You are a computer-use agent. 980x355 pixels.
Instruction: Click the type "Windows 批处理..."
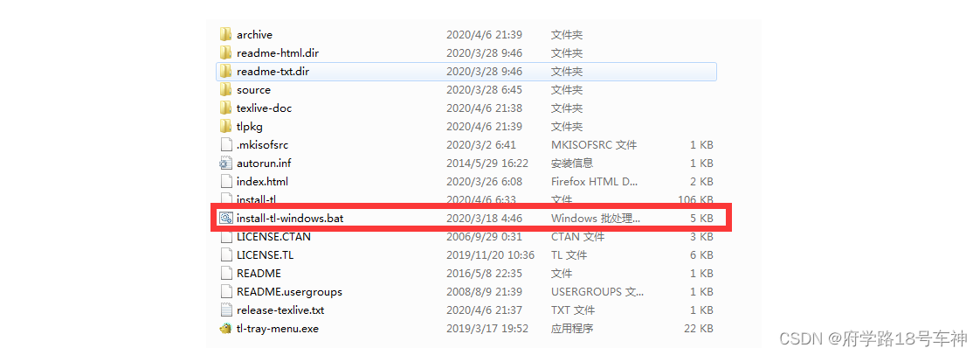597,219
